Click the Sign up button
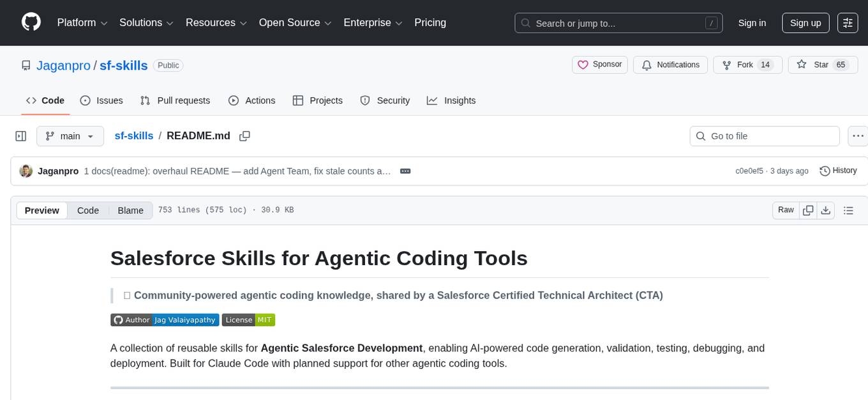Viewport: 868px width, 400px height. pos(805,23)
